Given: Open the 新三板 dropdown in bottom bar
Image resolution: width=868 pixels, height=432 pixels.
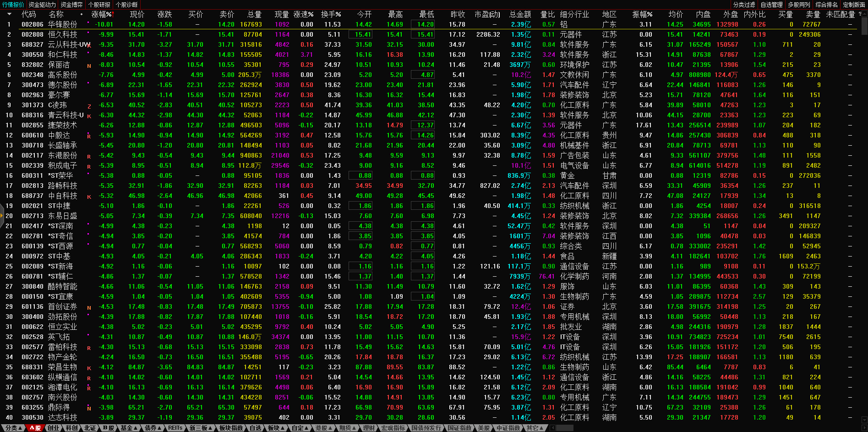Looking at the screenshot, I should [x=201, y=428].
